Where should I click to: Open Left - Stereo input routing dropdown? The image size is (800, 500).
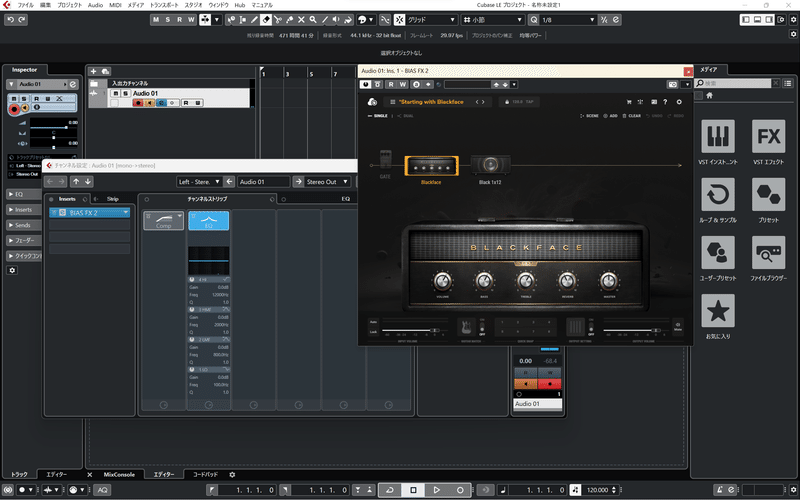[198, 182]
